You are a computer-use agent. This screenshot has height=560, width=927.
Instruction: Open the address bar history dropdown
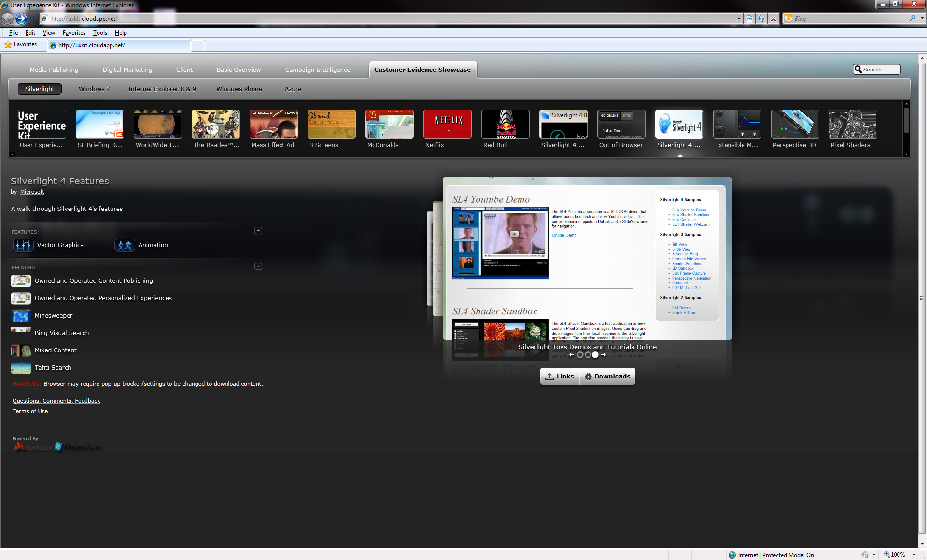tap(739, 19)
